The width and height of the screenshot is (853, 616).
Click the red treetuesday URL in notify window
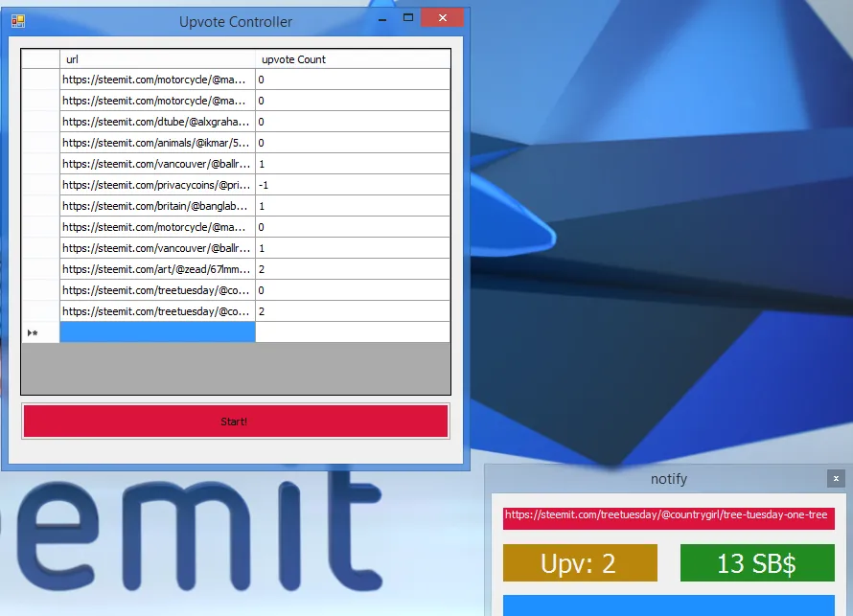(669, 518)
